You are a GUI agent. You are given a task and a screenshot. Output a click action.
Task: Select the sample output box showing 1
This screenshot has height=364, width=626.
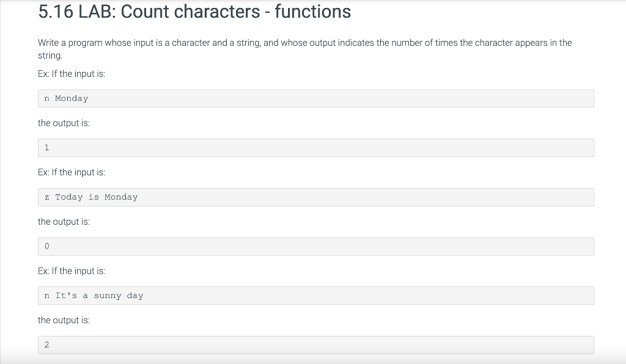point(315,148)
